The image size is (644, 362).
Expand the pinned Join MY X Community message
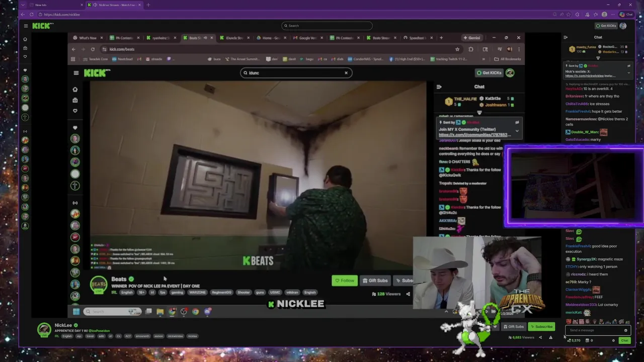pyautogui.click(x=517, y=131)
